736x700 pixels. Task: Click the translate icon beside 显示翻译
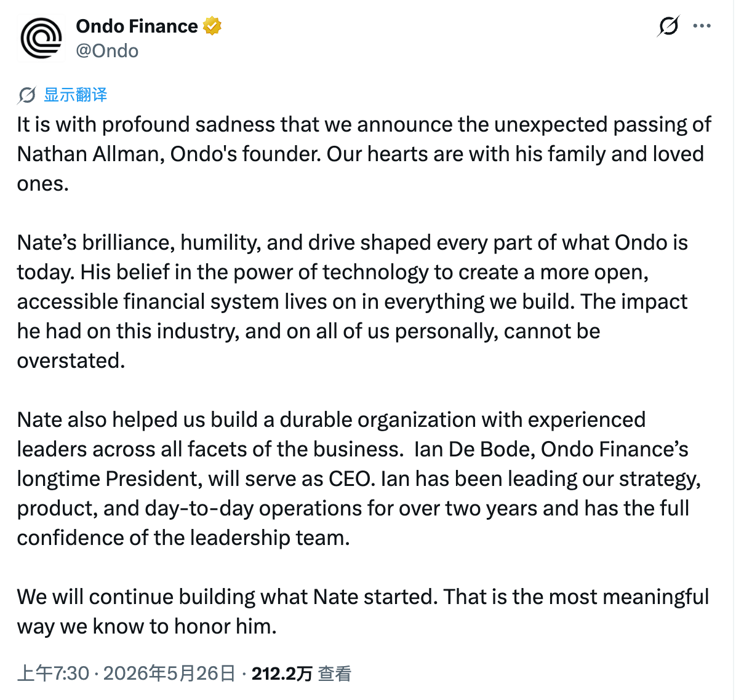pos(26,95)
